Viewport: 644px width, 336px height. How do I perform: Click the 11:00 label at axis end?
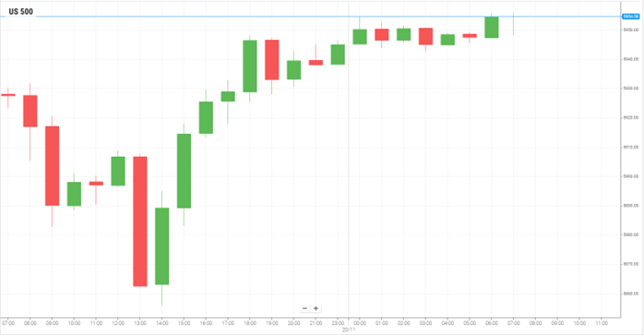coord(602,323)
